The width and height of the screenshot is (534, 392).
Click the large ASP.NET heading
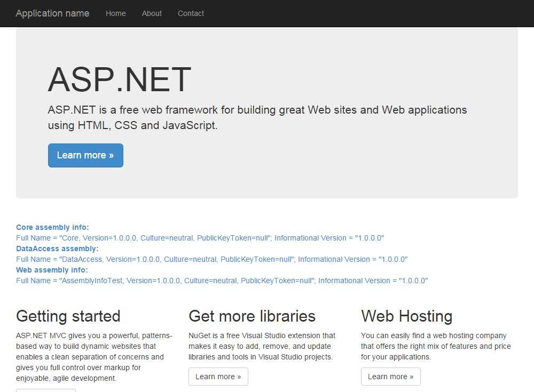click(x=119, y=80)
